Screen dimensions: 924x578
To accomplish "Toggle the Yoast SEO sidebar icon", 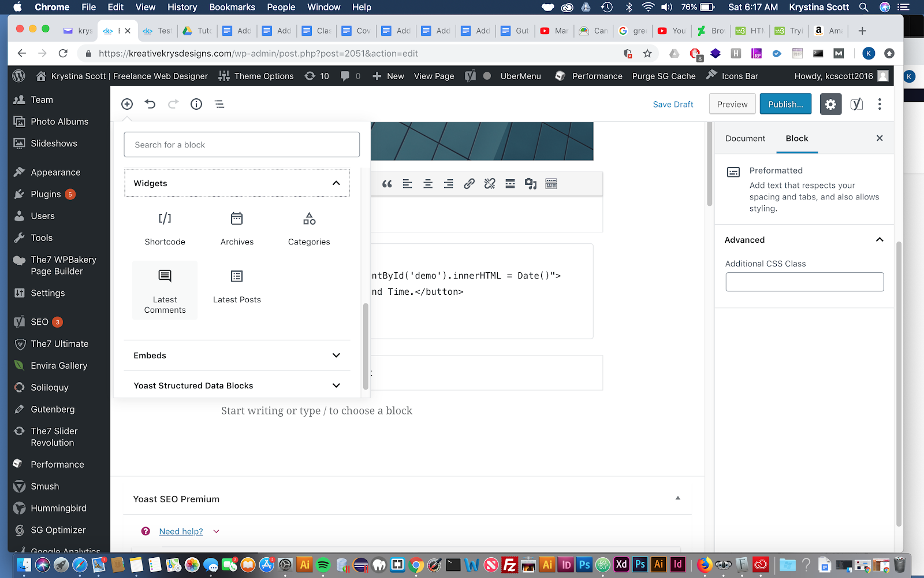I will pyautogui.click(x=856, y=104).
